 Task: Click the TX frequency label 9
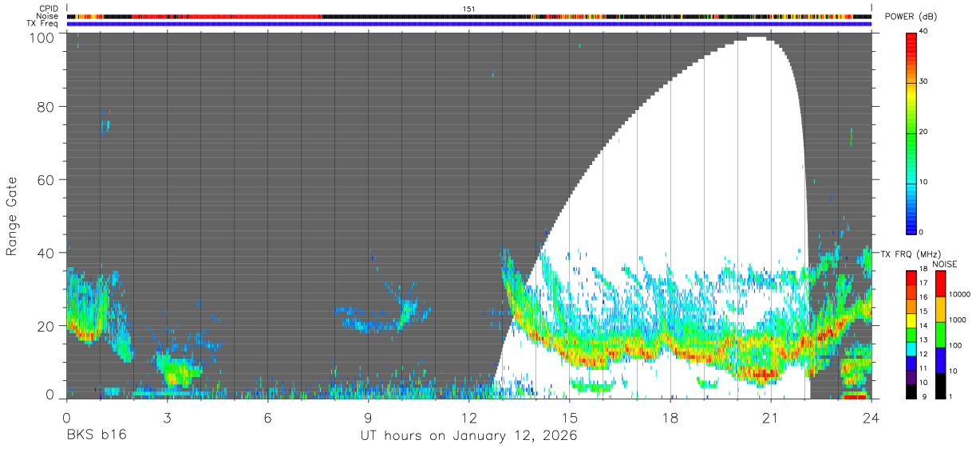point(923,397)
